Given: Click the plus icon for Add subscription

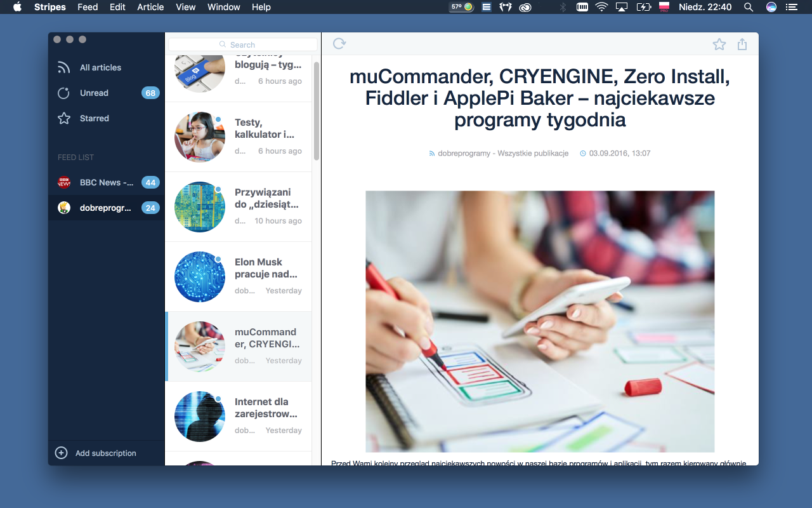Looking at the screenshot, I should point(61,453).
